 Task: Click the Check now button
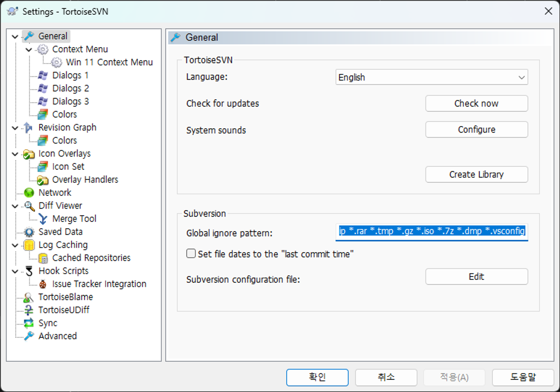pos(476,103)
